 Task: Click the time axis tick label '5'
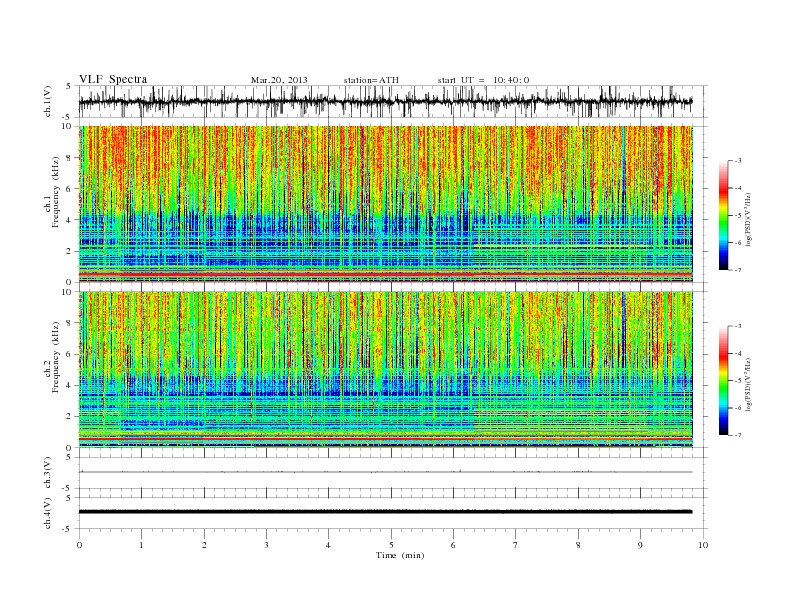pyautogui.click(x=391, y=545)
